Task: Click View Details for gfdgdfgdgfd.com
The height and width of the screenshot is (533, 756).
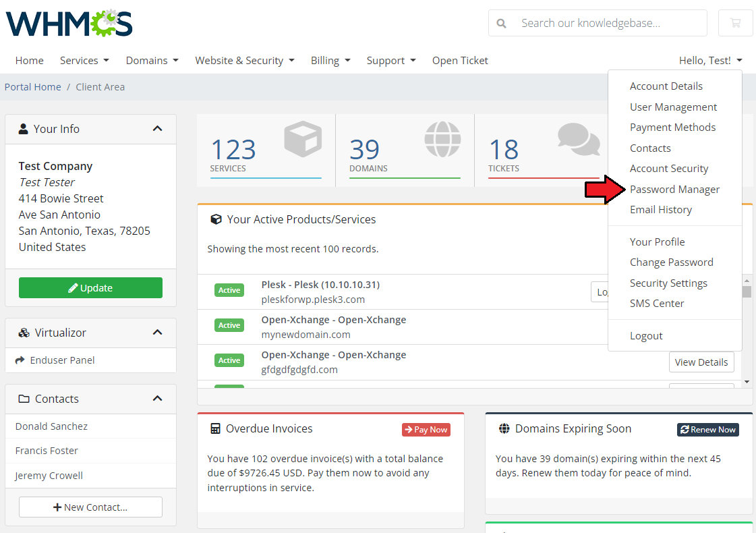Action: [x=701, y=362]
